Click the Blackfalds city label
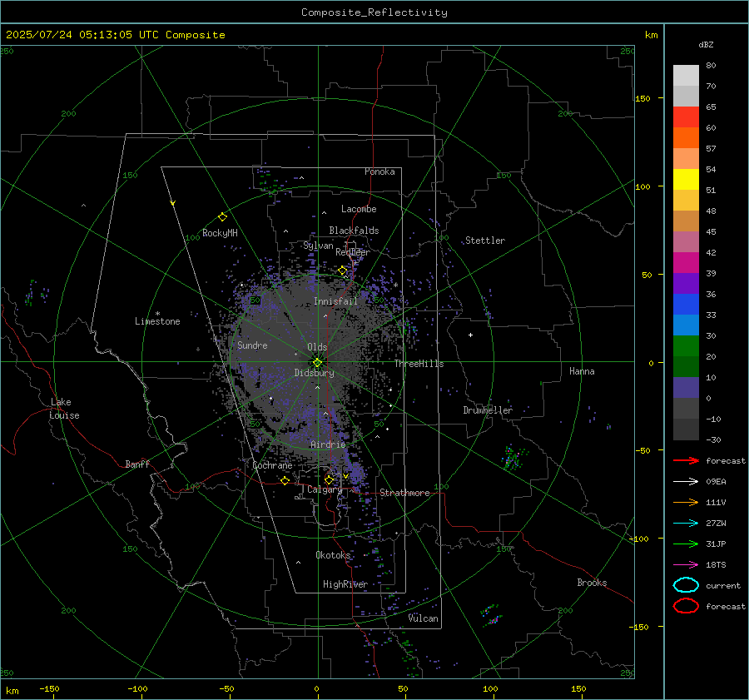 [354, 231]
